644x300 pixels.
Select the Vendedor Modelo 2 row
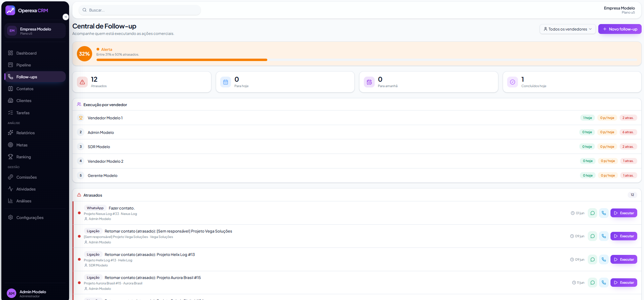(357, 161)
